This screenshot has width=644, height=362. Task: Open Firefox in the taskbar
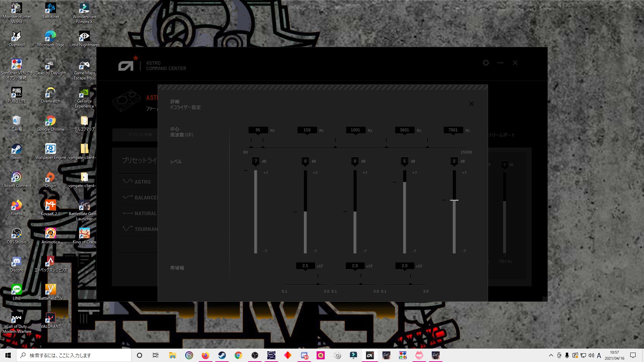(x=205, y=355)
